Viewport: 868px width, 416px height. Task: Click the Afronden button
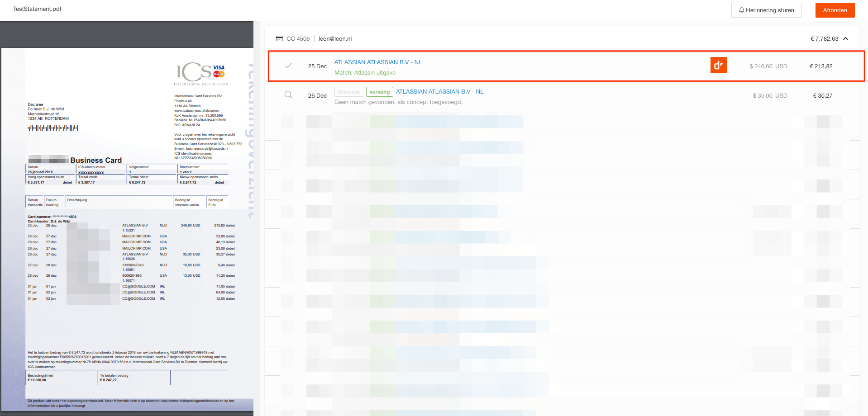(x=835, y=10)
